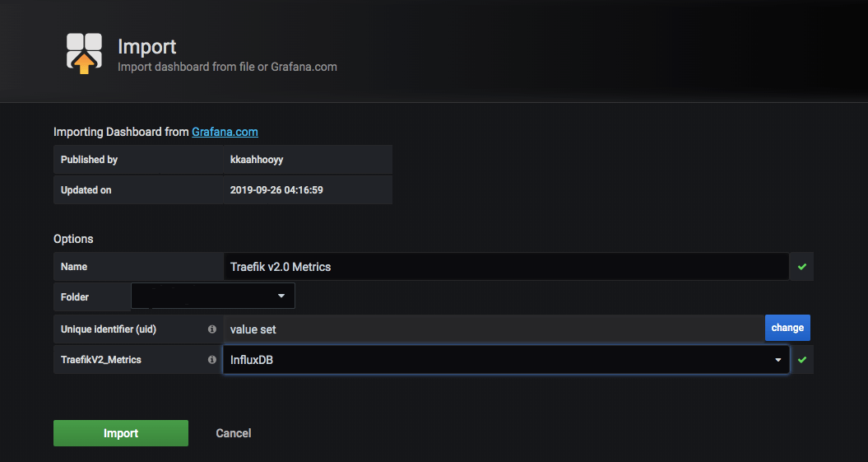Click green checkmark beside InfluxDB dropdown
This screenshot has height=462, width=868.
click(801, 360)
